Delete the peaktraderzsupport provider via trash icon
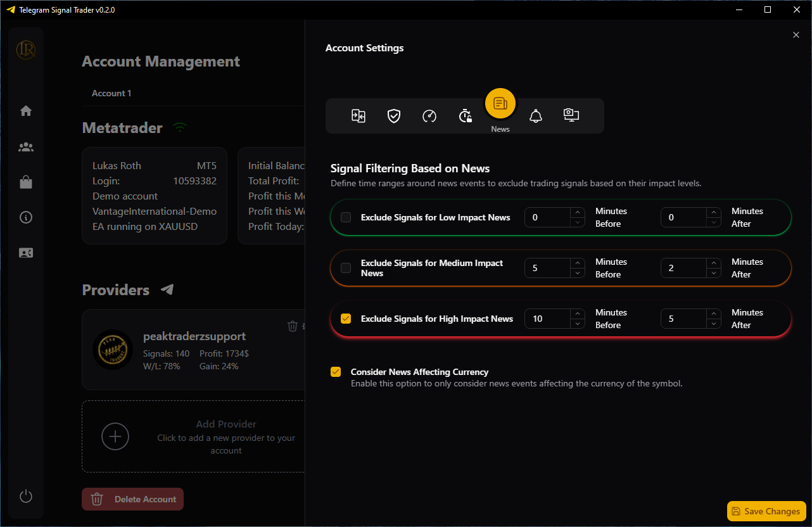This screenshot has width=812, height=527. (293, 326)
